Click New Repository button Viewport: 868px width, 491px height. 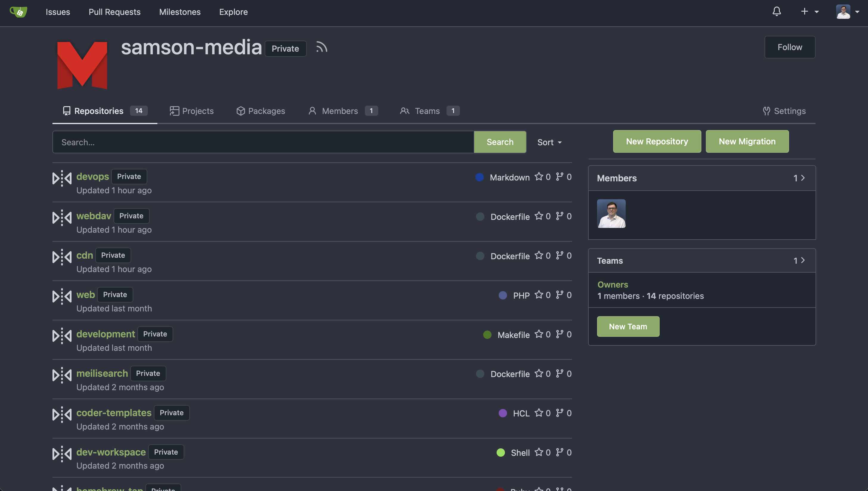pyautogui.click(x=657, y=141)
